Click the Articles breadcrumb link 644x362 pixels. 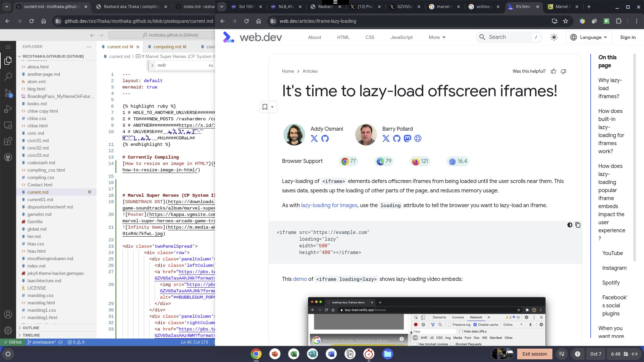(x=310, y=71)
